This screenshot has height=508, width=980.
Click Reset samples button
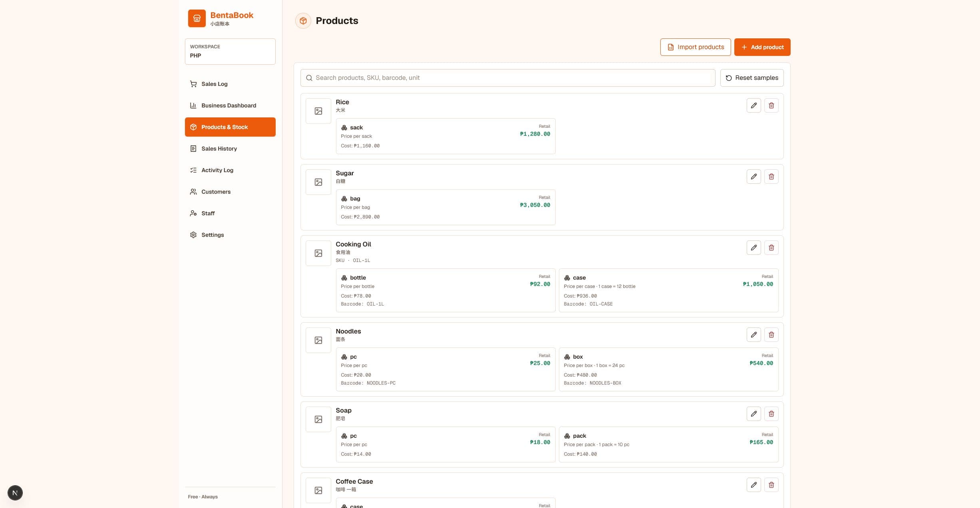tap(751, 78)
